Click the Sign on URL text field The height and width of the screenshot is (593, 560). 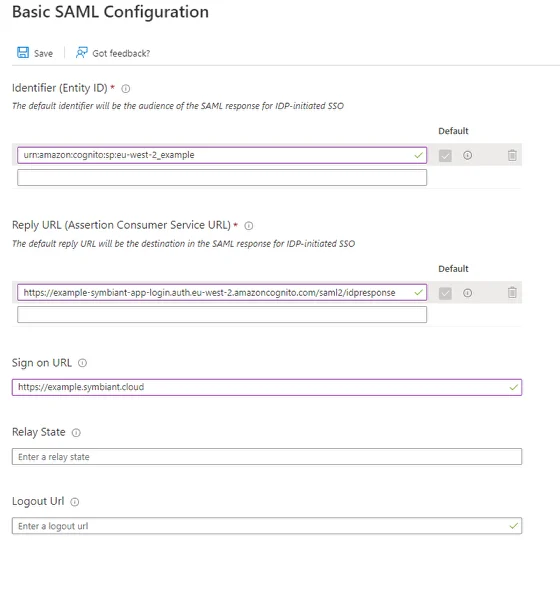coord(267,387)
